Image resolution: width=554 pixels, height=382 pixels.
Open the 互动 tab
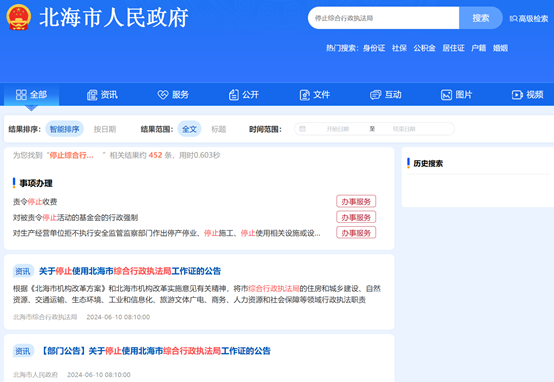[x=386, y=95]
